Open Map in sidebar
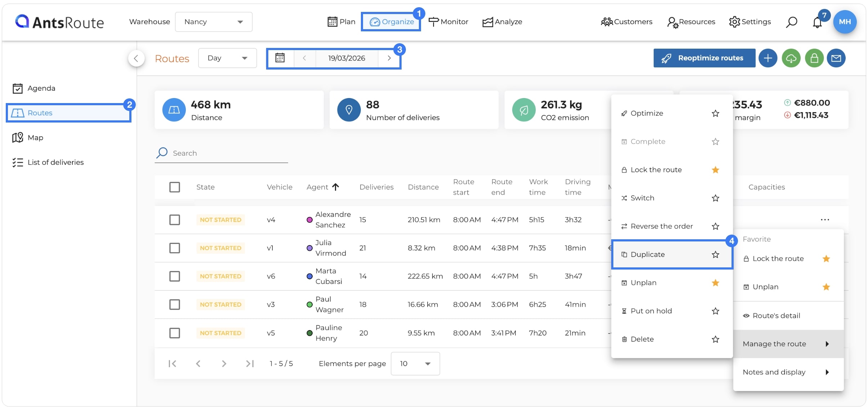The width and height of the screenshot is (868, 409). tap(28, 138)
